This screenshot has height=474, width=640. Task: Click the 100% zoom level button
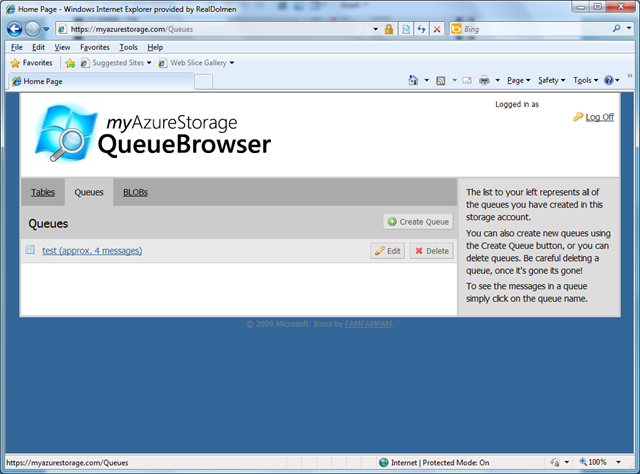tap(593, 462)
